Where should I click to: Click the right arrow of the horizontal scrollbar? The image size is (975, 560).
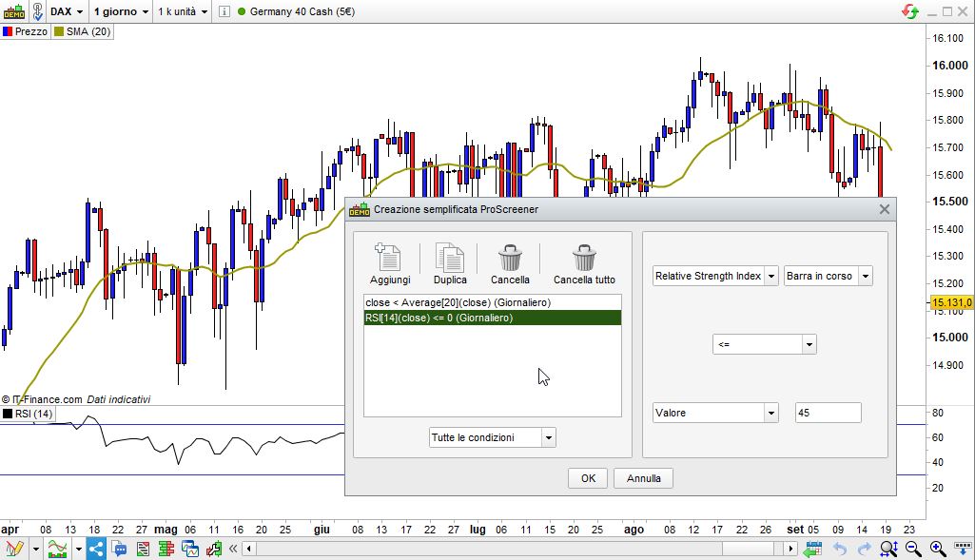(790, 549)
